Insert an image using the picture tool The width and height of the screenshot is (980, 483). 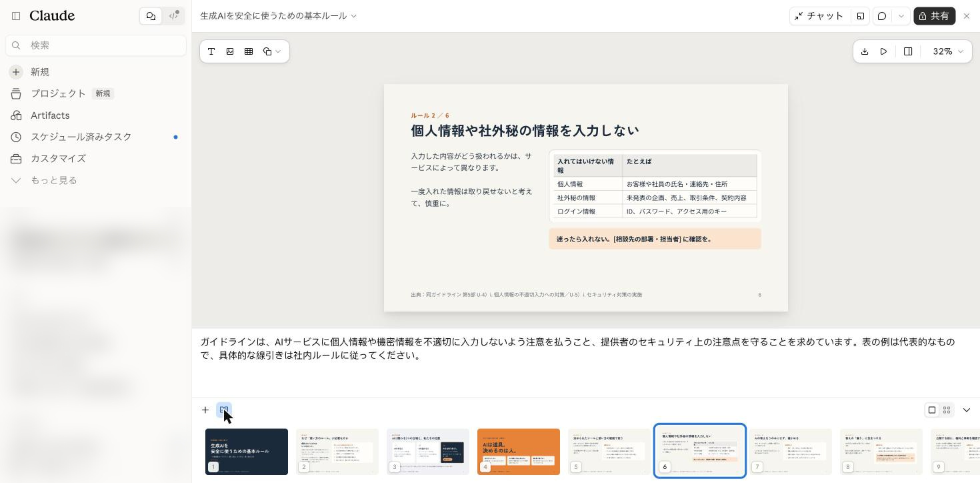point(230,51)
